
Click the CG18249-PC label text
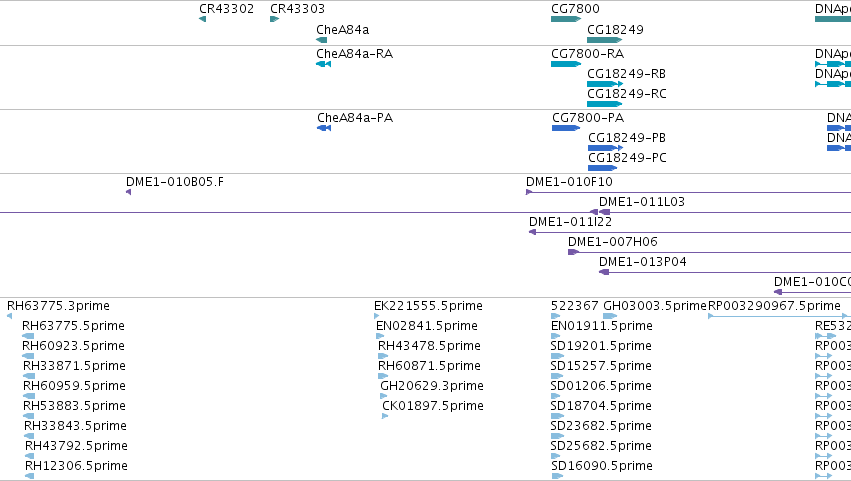(627, 158)
